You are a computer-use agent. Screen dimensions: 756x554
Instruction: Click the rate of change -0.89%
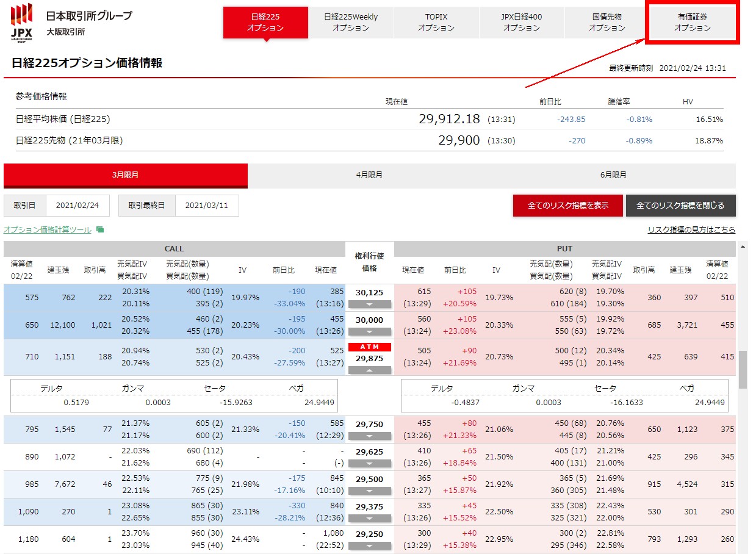click(x=639, y=141)
